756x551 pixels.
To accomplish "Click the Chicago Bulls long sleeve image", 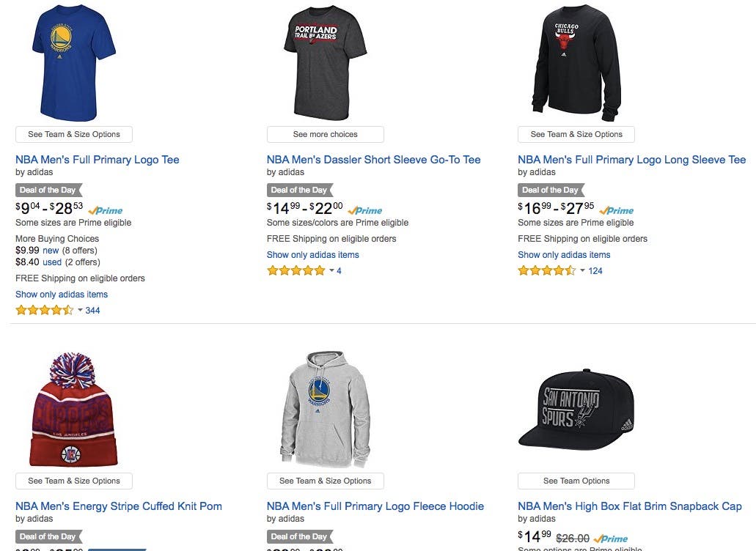I will click(576, 62).
